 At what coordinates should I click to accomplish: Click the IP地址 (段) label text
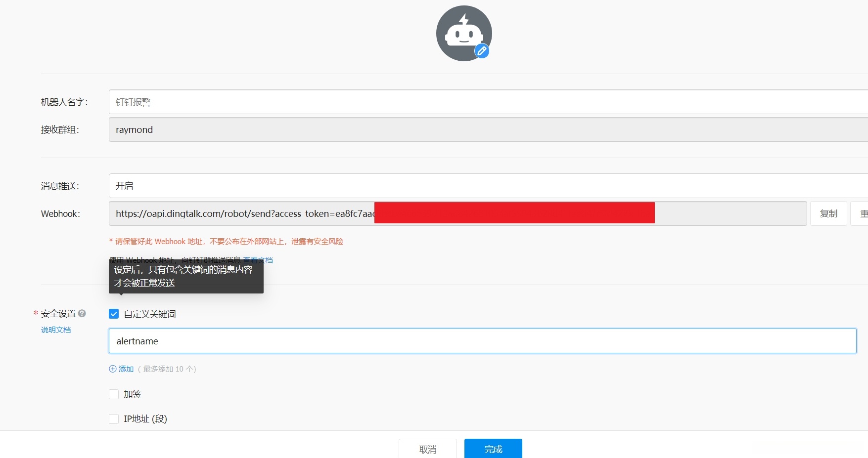pyautogui.click(x=145, y=419)
